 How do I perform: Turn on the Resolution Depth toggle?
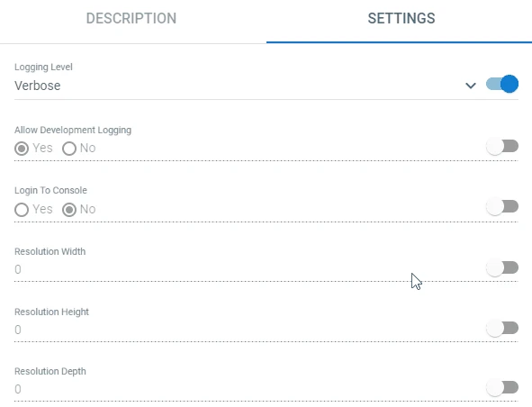pos(502,387)
